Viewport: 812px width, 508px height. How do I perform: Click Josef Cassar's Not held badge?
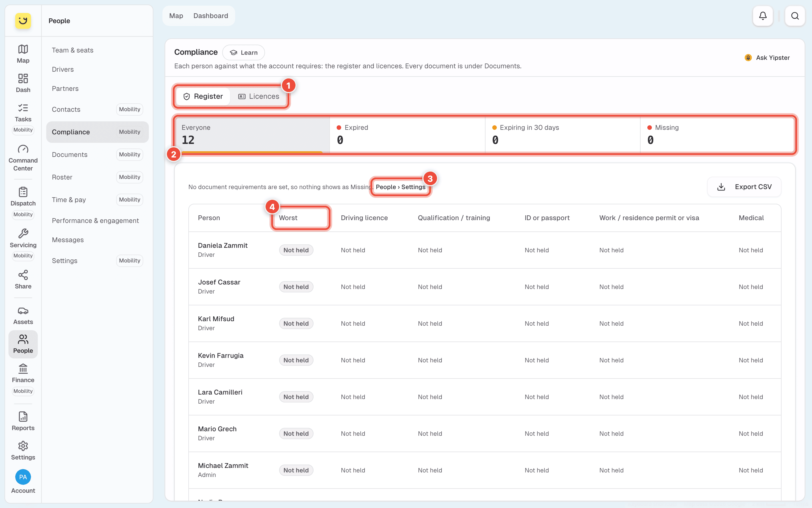point(296,286)
